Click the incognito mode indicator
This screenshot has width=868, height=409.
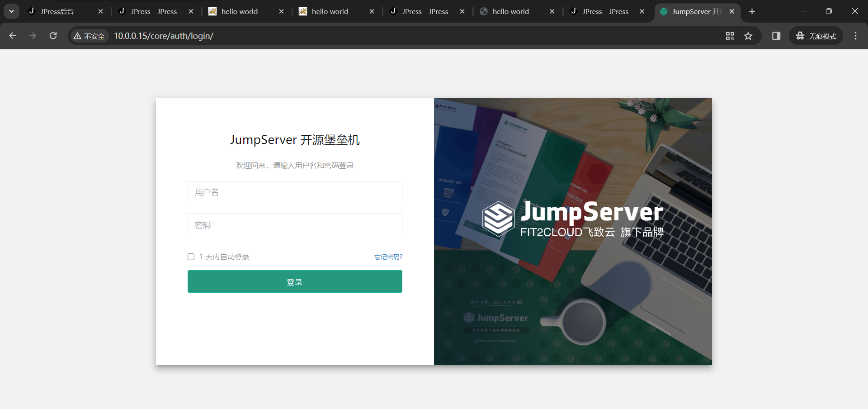pyautogui.click(x=816, y=36)
